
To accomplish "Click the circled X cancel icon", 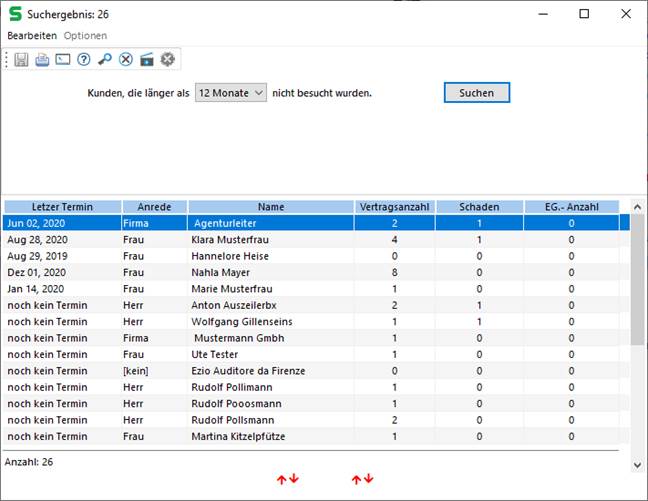I will pos(126,60).
